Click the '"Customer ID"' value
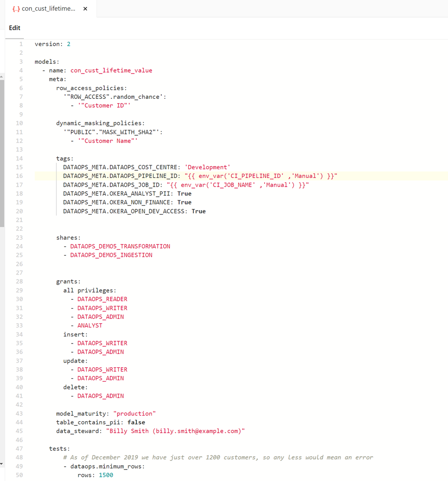 104,105
